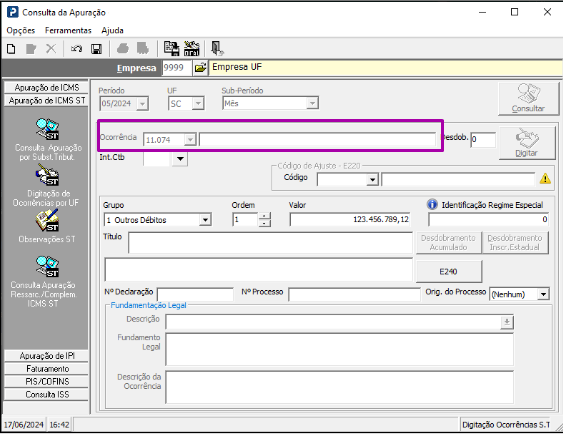Expand the Grupo Outros Débitos dropdown
This screenshot has height=434, width=563.
205,220
